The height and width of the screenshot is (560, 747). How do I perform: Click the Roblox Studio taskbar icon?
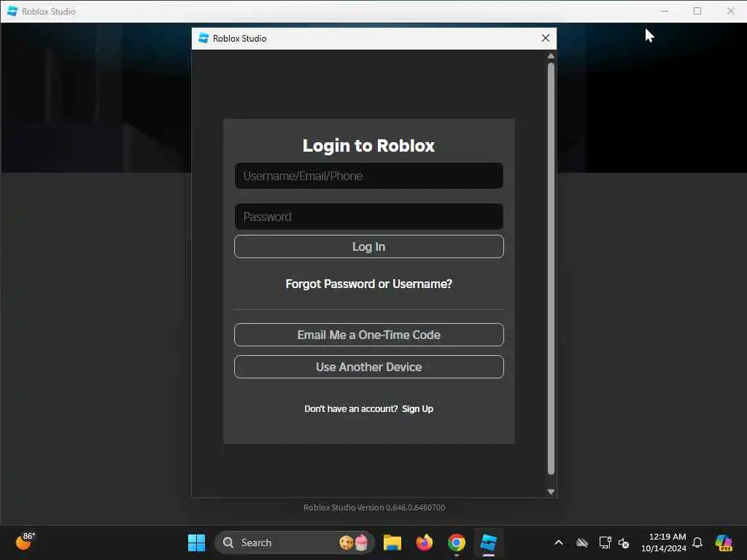(x=488, y=542)
